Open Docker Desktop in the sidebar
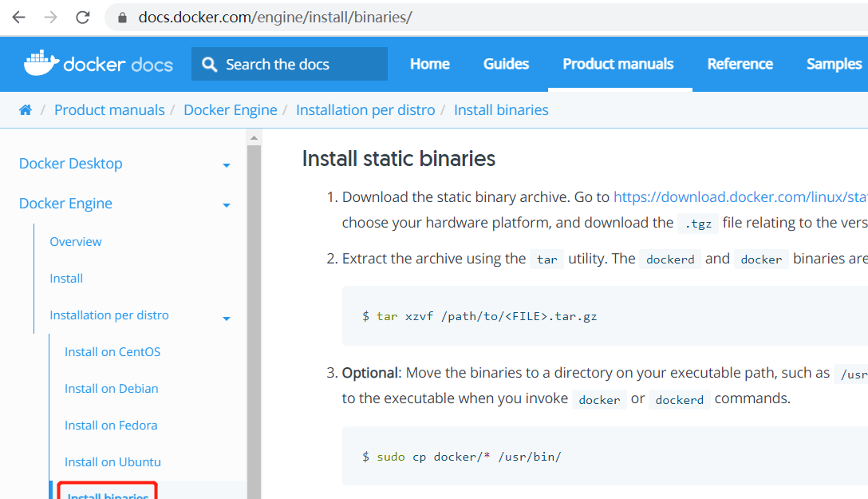 click(x=70, y=164)
